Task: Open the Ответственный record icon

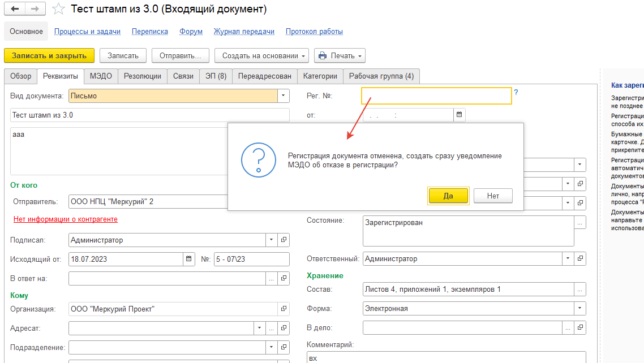Action: tap(581, 258)
